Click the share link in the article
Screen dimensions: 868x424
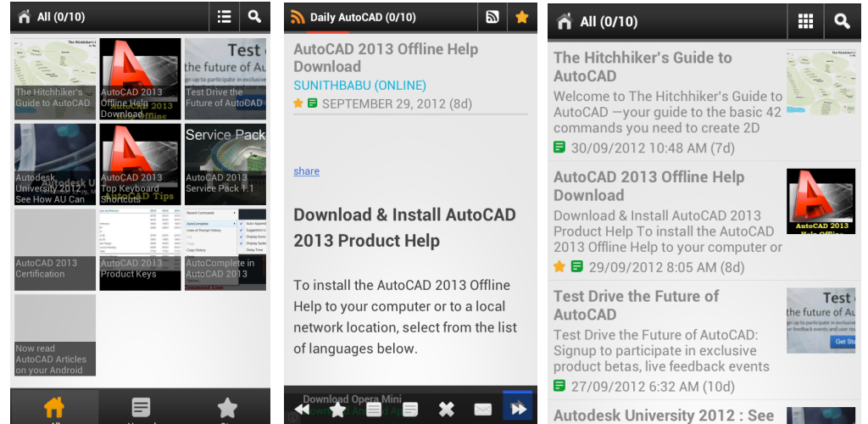tap(306, 171)
